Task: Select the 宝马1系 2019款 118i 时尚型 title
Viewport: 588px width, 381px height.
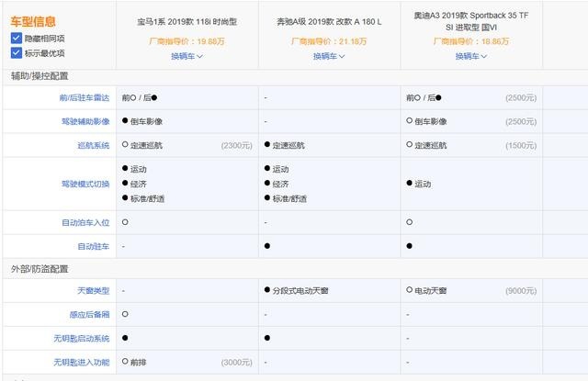Action: click(x=187, y=22)
